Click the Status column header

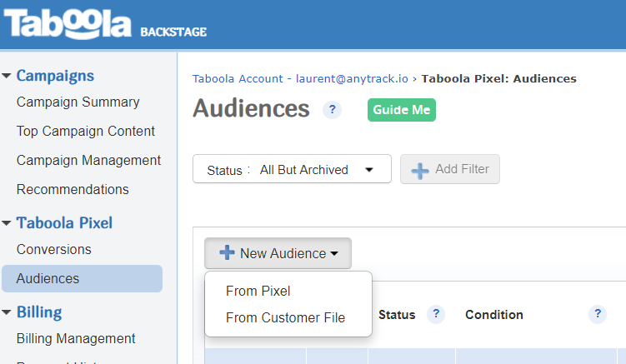(x=397, y=315)
